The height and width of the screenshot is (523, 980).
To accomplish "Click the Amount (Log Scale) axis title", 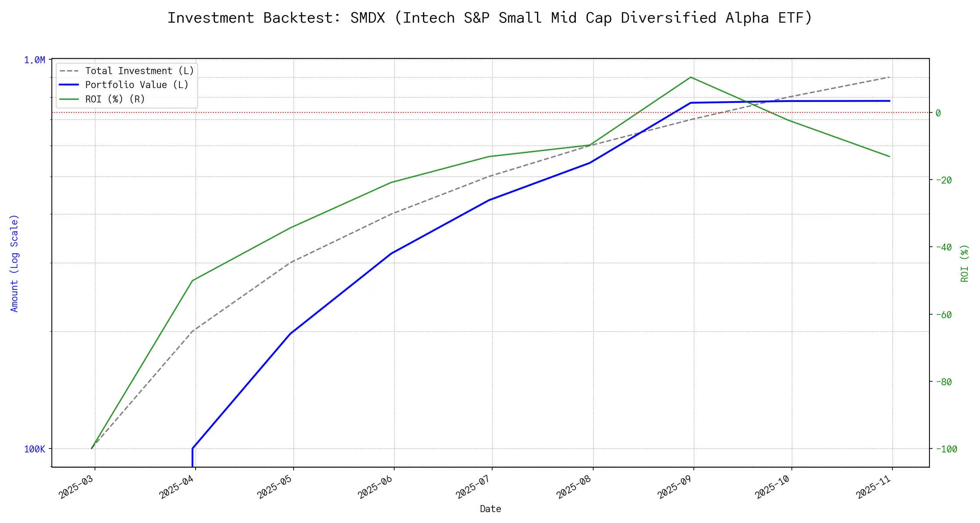I will click(14, 263).
